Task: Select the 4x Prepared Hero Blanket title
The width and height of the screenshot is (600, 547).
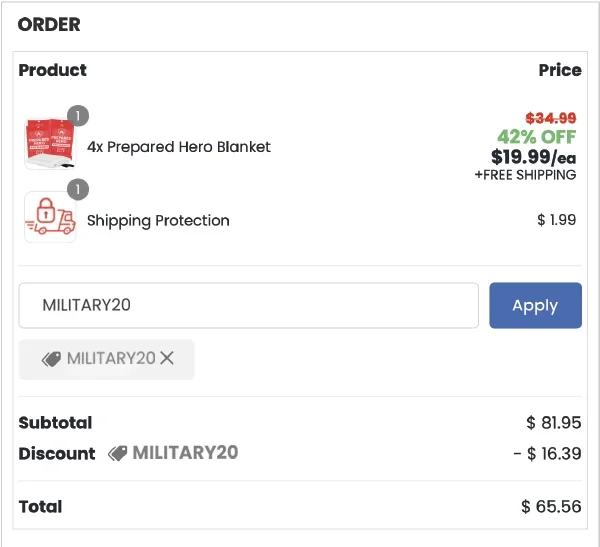Action: pos(179,147)
